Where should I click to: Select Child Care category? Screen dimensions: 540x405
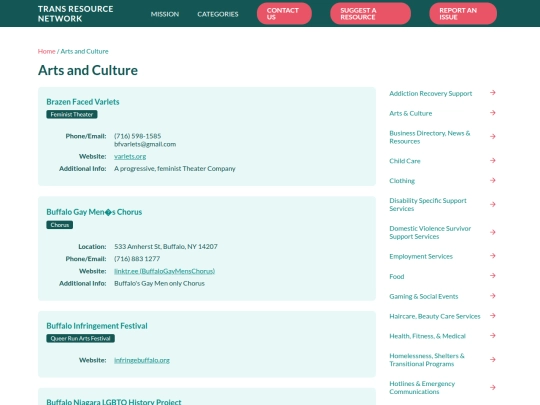click(405, 161)
